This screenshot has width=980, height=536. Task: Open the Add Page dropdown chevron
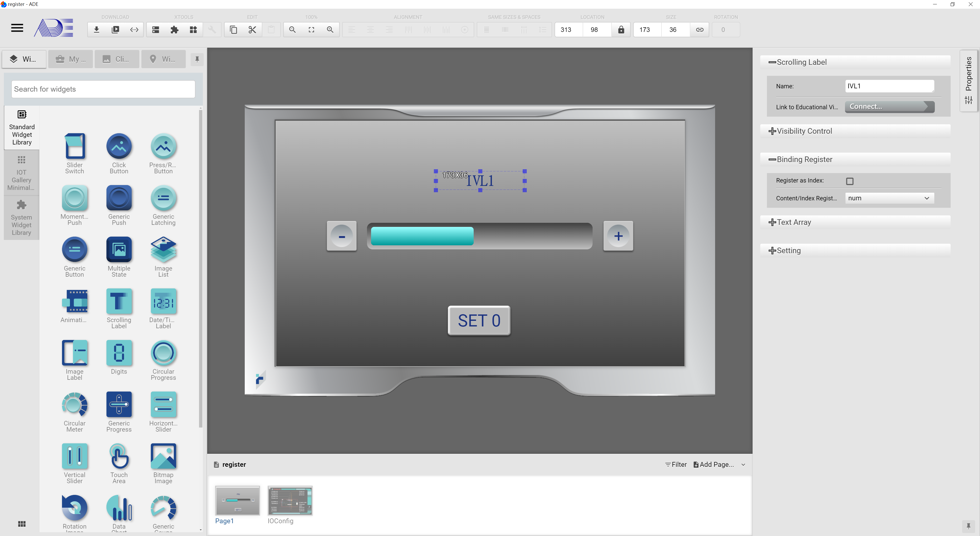click(743, 465)
